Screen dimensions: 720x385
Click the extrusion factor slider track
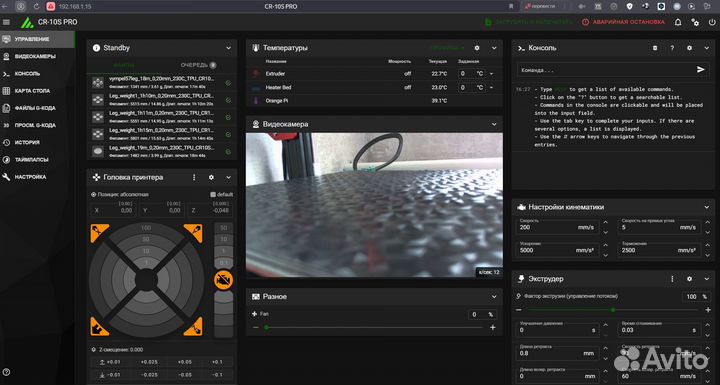pos(613,310)
